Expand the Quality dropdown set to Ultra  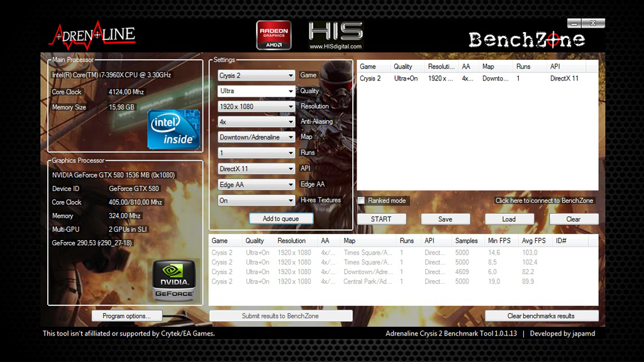(256, 91)
